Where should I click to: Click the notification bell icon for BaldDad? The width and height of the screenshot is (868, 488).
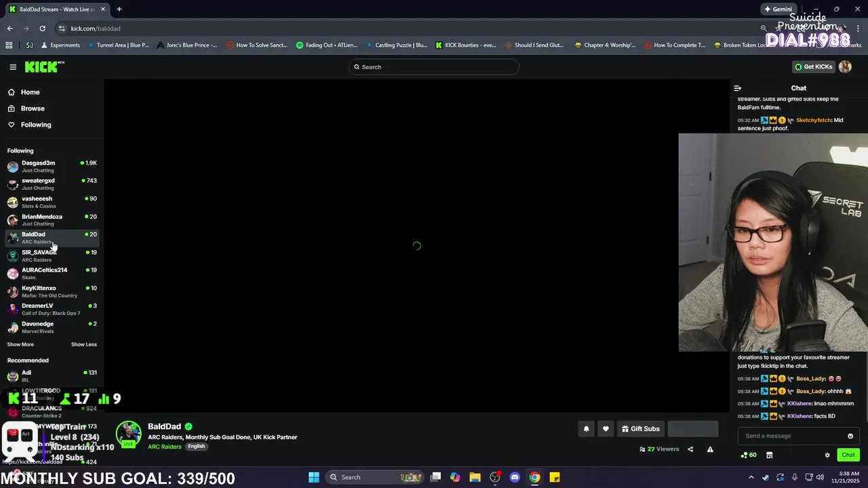pos(587,429)
